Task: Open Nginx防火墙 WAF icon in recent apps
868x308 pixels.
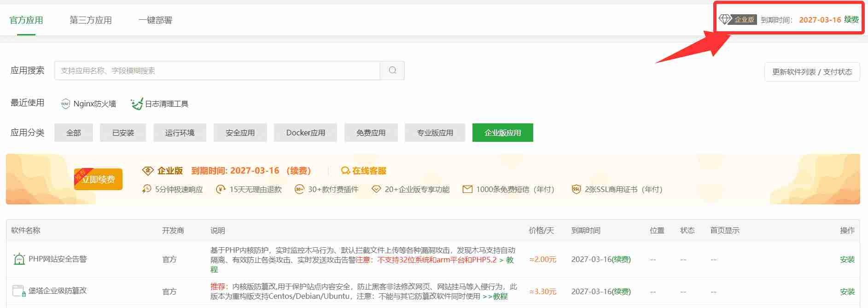Action: [65, 104]
